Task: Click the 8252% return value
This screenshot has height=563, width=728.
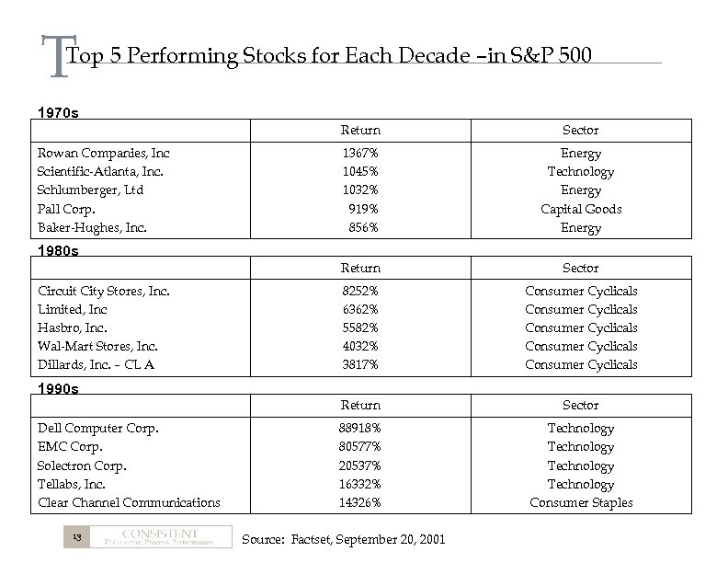Action: pos(360,292)
